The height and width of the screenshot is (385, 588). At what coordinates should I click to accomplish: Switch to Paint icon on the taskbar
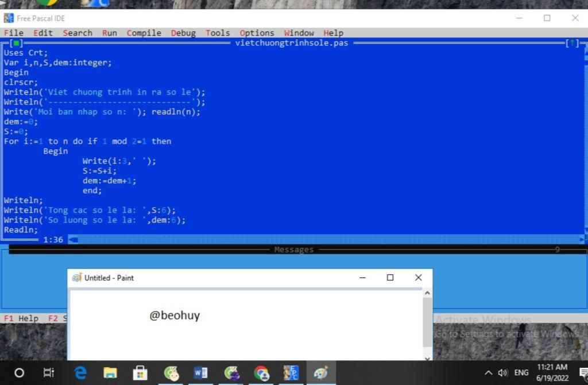[x=321, y=372]
